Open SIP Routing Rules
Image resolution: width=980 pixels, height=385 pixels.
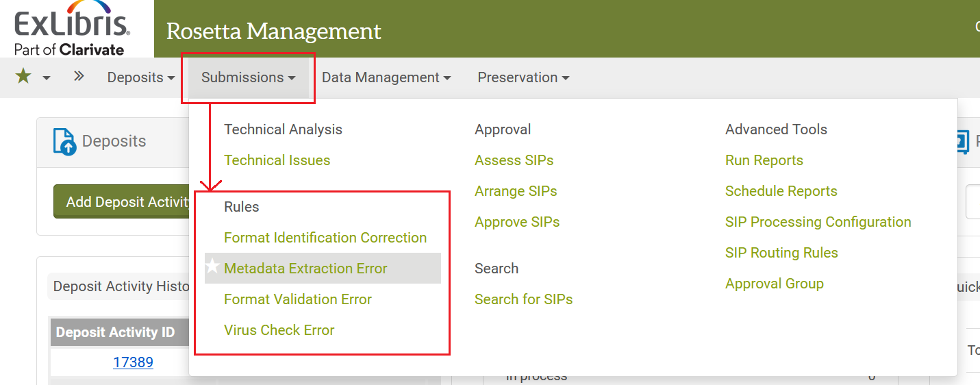click(x=781, y=253)
